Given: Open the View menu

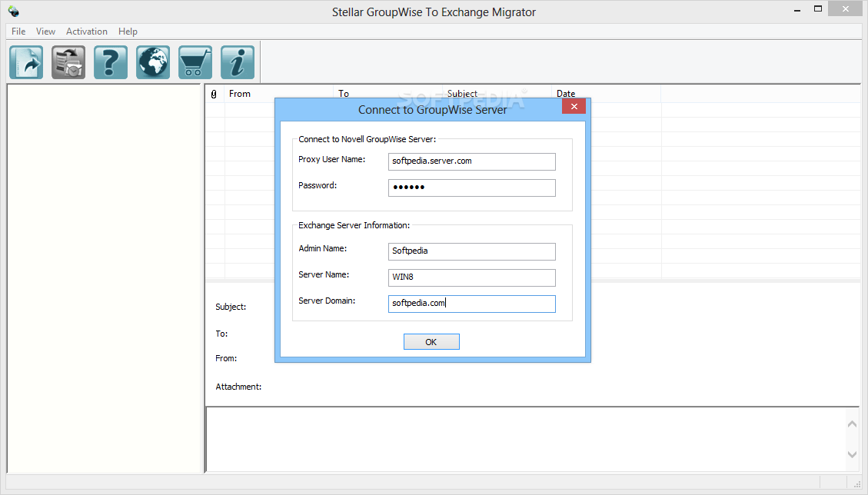Looking at the screenshot, I should 45,32.
